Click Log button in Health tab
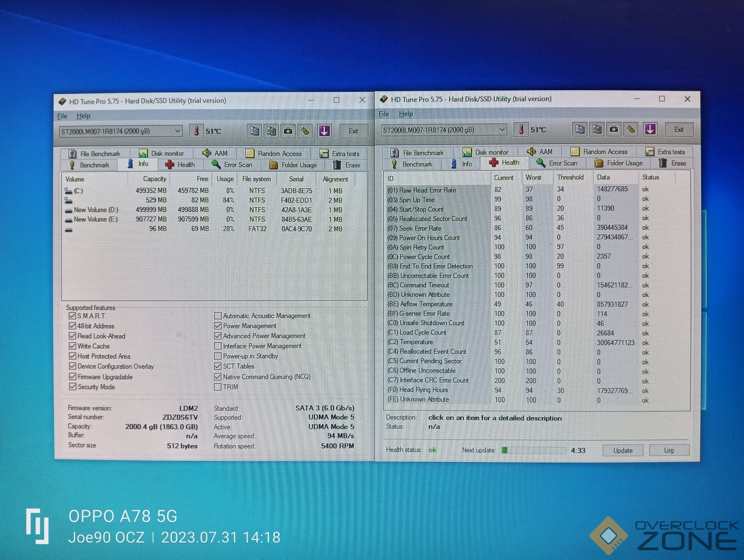744x560 pixels. coord(669,450)
